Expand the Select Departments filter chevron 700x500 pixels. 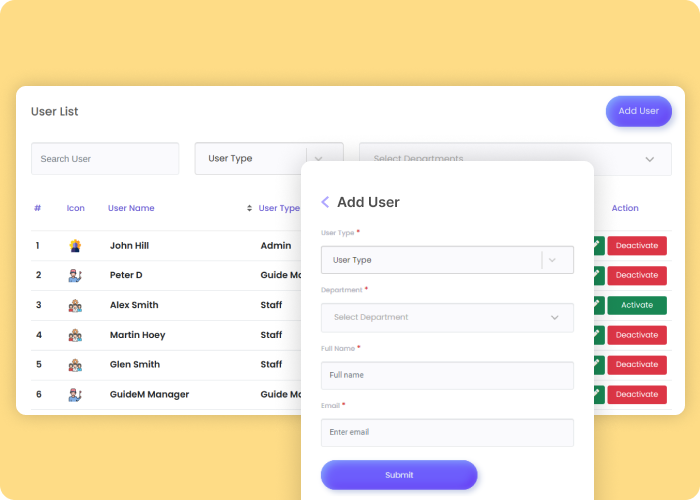coord(650,159)
